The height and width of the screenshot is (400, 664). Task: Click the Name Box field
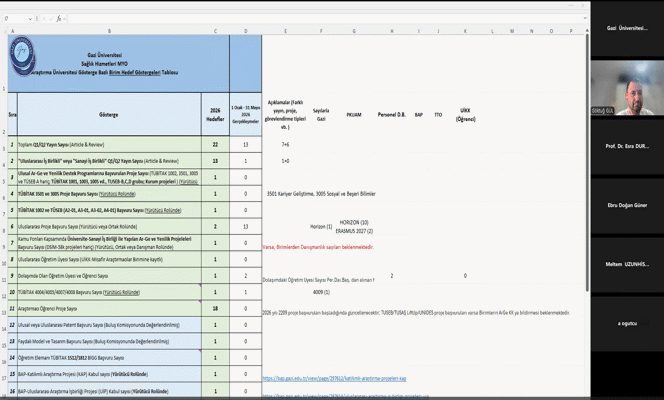(x=14, y=19)
